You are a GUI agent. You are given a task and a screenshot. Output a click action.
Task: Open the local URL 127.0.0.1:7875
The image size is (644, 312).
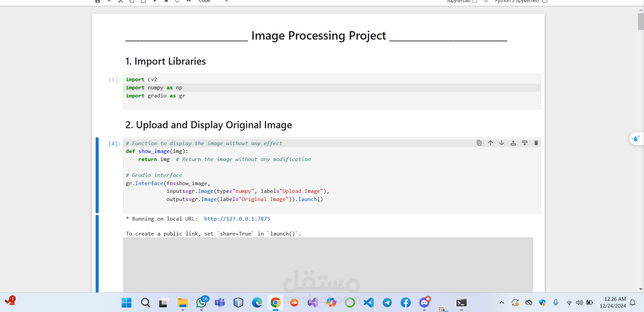click(x=237, y=219)
